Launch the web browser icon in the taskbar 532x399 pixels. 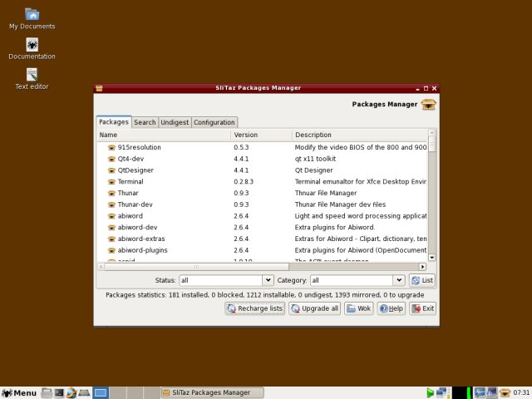coord(71,392)
